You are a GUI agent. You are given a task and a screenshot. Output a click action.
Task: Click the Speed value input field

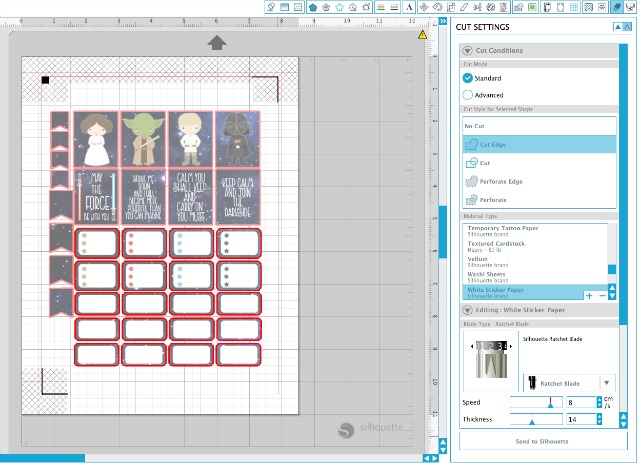click(581, 402)
